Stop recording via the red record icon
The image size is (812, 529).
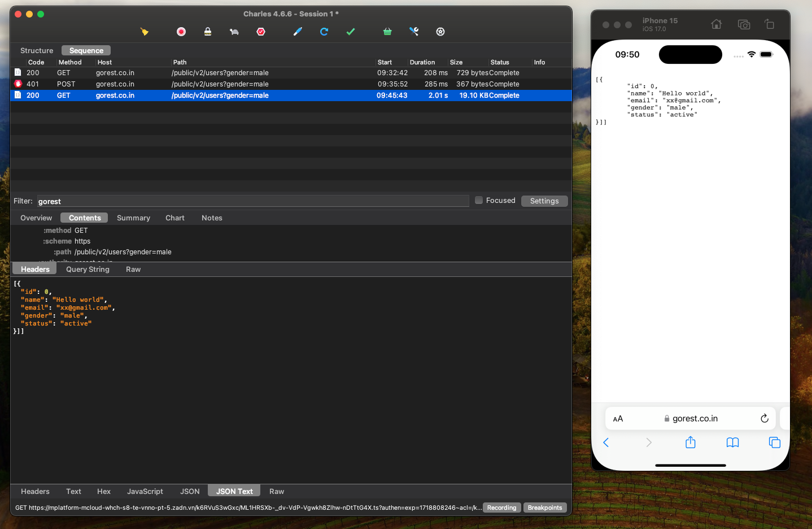click(181, 32)
